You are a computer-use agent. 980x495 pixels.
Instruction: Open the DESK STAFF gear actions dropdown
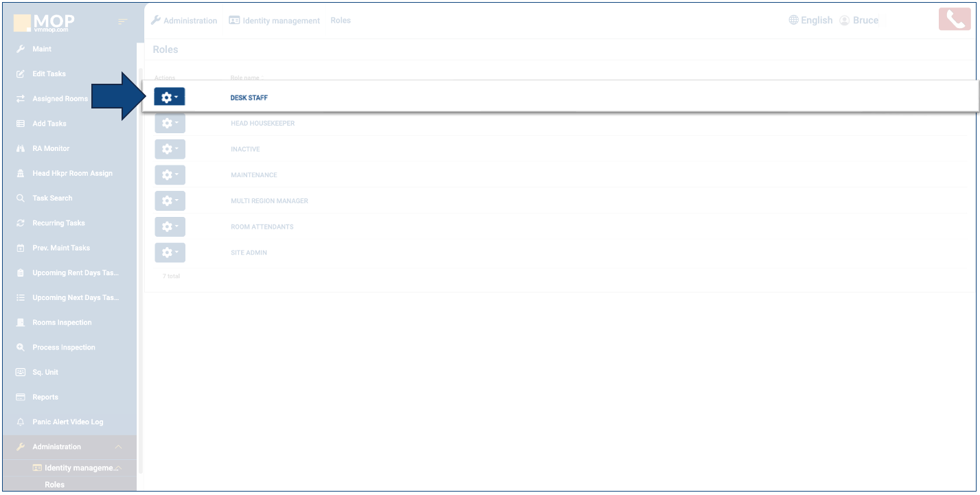coord(169,97)
